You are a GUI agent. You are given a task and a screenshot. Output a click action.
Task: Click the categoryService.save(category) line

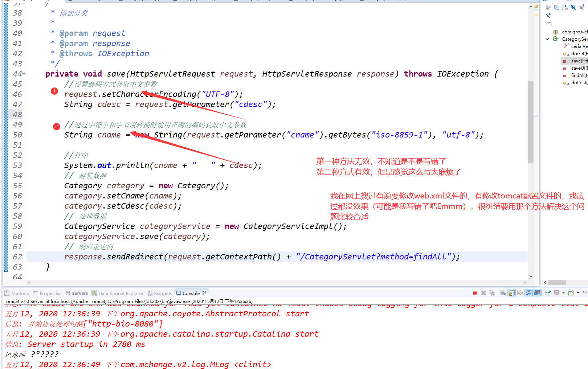137,237
